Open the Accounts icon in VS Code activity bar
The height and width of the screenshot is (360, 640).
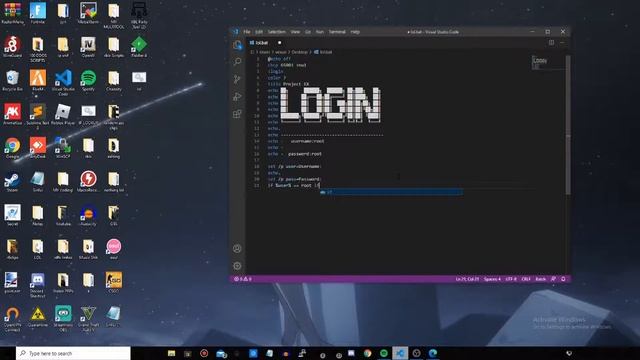[237, 249]
